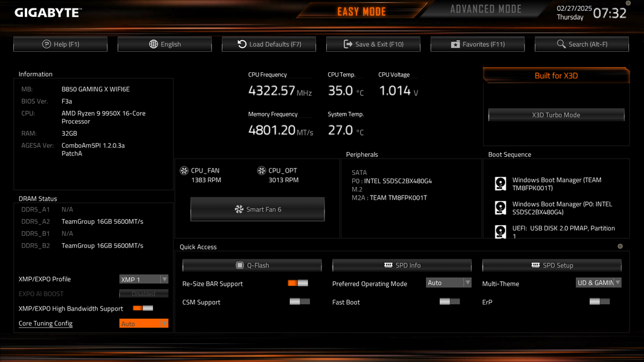The image size is (644, 362).
Task: Open the Multi-Theme dropdown
Action: (x=599, y=282)
